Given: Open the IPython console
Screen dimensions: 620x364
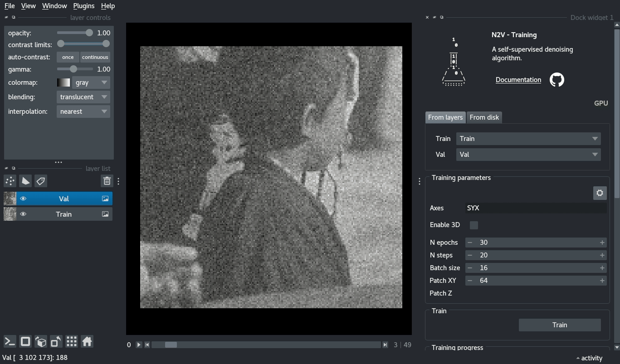Looking at the screenshot, I should pyautogui.click(x=10, y=341).
